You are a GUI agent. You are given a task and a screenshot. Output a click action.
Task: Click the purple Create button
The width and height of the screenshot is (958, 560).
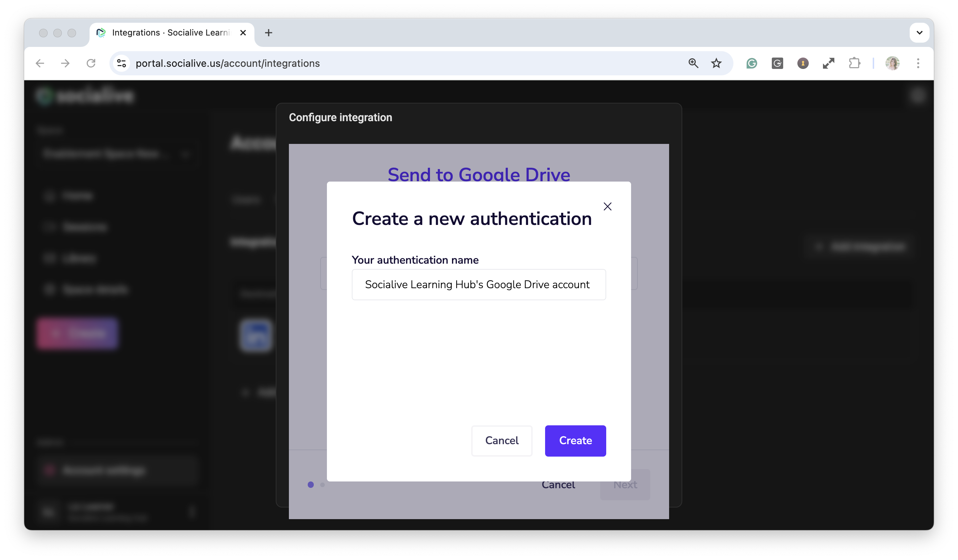(575, 440)
